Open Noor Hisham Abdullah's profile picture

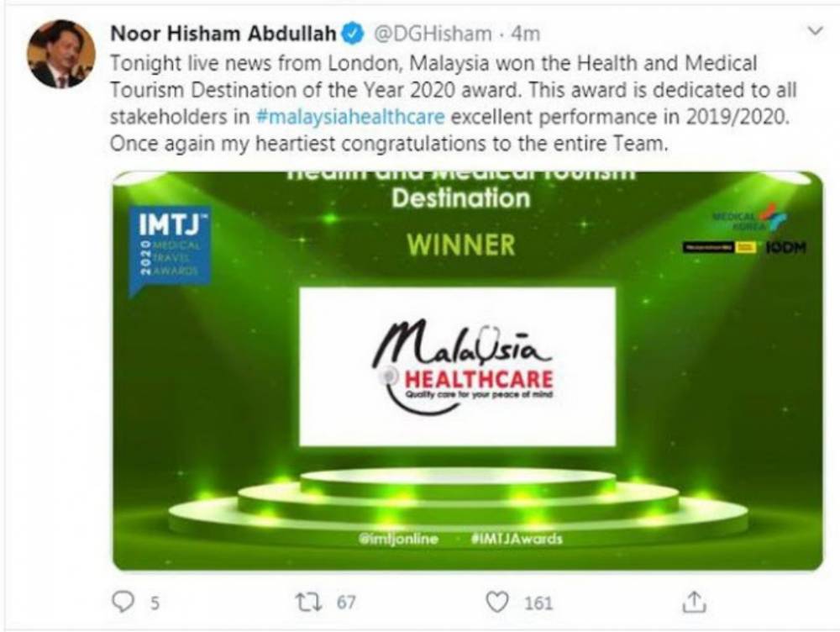[60, 54]
